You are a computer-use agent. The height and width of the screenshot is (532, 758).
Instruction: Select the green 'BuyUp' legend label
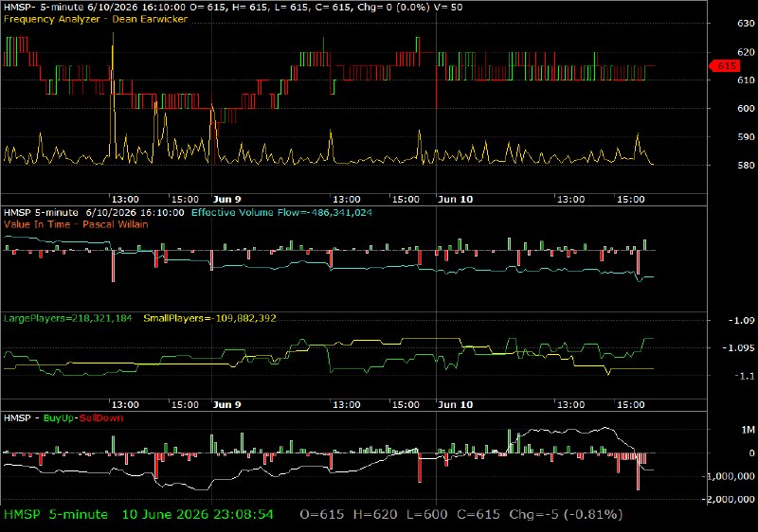(59, 418)
